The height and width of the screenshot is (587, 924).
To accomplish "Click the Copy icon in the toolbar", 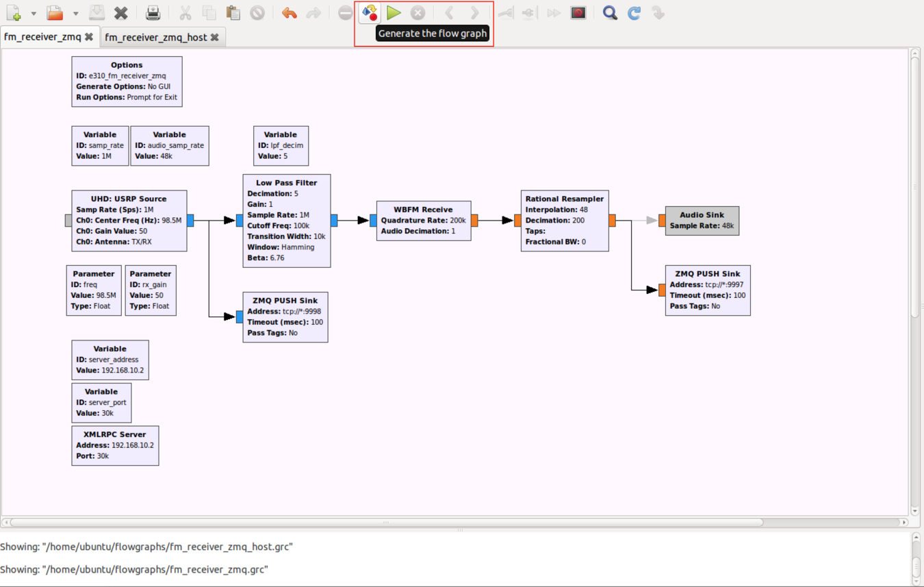I will click(209, 13).
